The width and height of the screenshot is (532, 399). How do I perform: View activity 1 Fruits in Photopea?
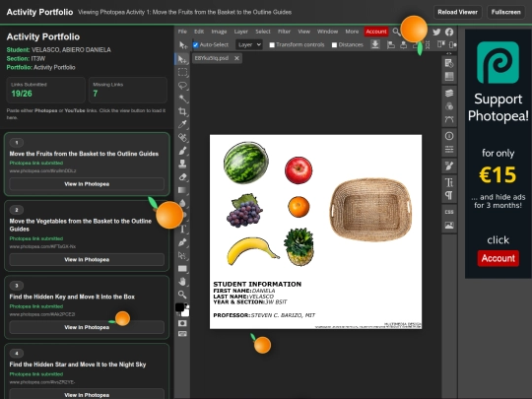point(87,184)
